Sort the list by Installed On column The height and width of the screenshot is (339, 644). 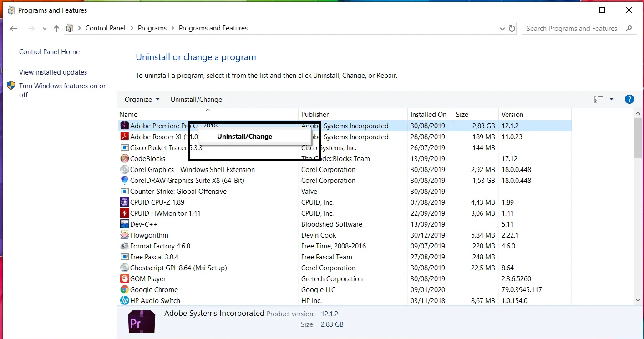point(428,115)
